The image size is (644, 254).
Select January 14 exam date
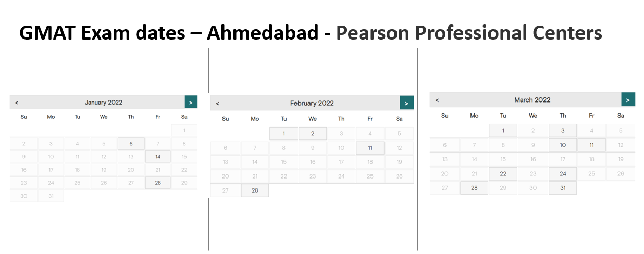pyautogui.click(x=158, y=156)
